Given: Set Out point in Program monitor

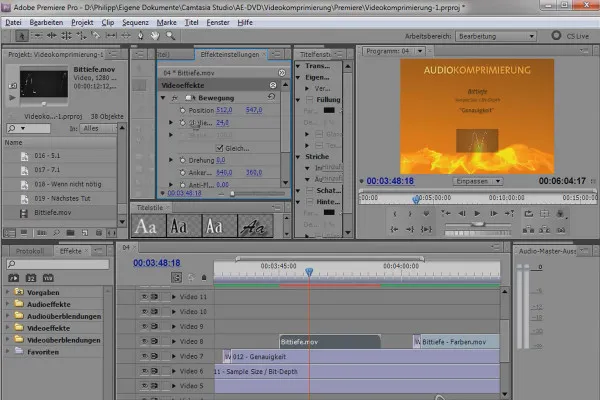Looking at the screenshot, I should click(410, 214).
